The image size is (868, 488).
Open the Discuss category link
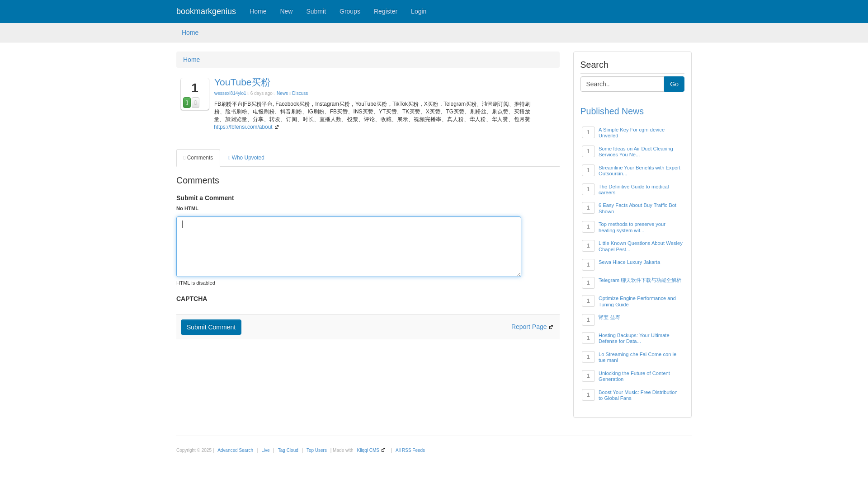[x=300, y=94]
